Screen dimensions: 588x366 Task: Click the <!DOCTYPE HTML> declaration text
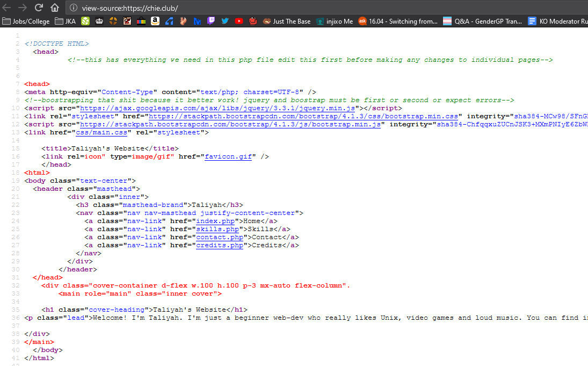[x=56, y=44]
